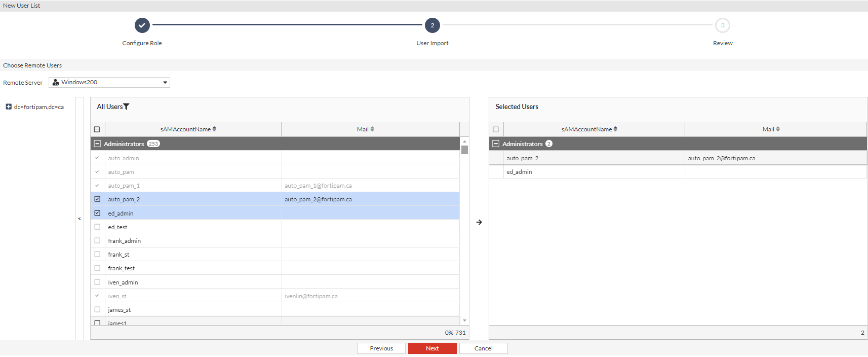
Task: Click the 0% 731 status in All Users footer
Action: [x=455, y=333]
